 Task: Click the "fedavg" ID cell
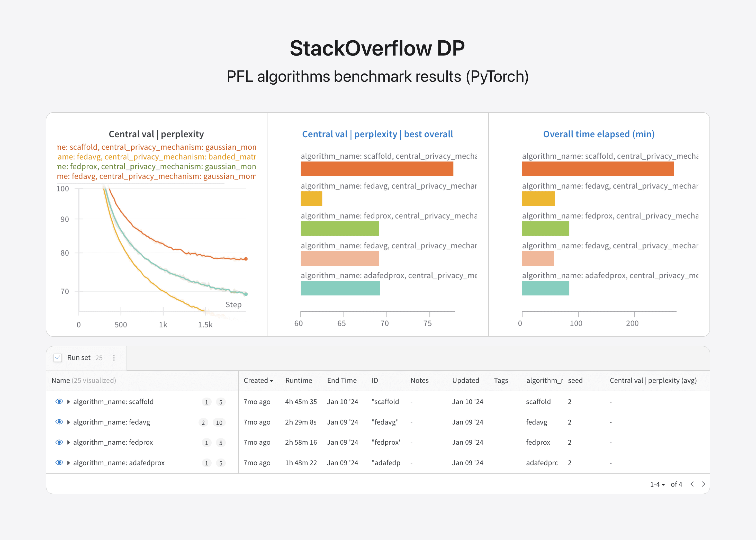click(385, 422)
